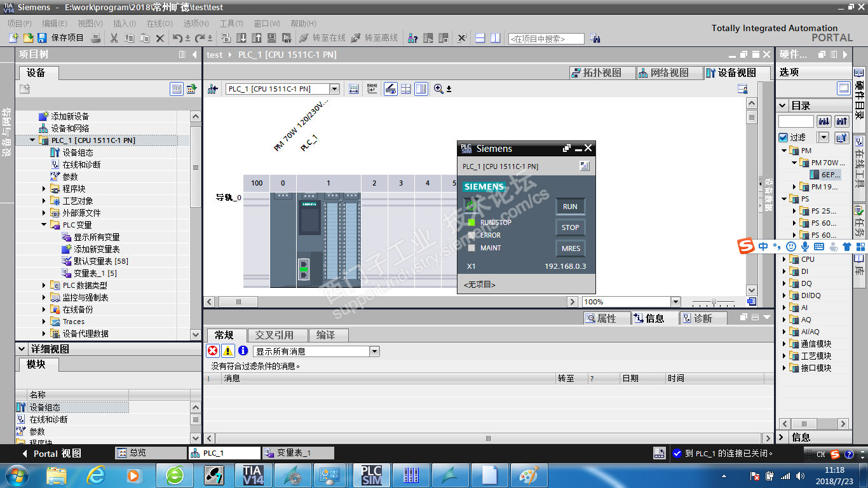Click the undo arrow icon

click(x=179, y=38)
